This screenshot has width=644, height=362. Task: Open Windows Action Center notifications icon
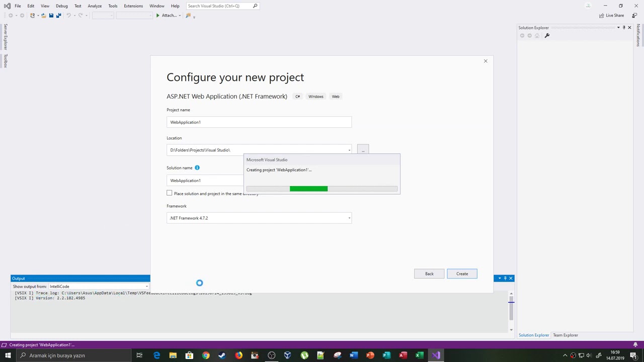633,355
